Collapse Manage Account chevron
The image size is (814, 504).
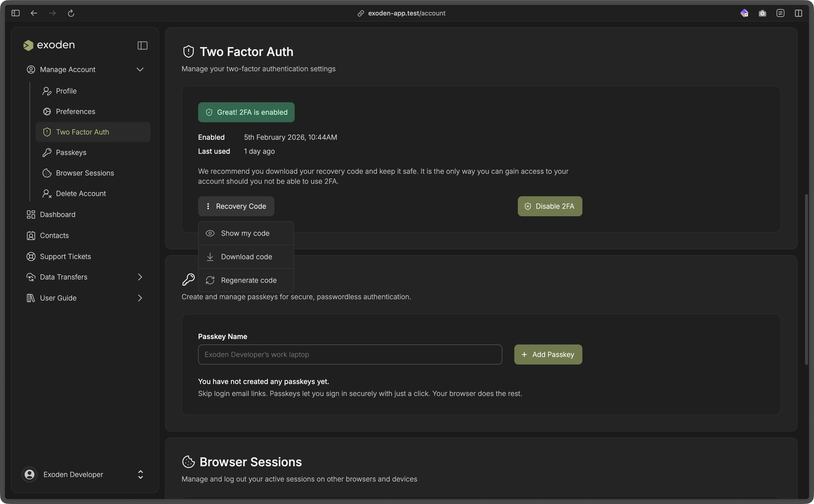pyautogui.click(x=140, y=69)
